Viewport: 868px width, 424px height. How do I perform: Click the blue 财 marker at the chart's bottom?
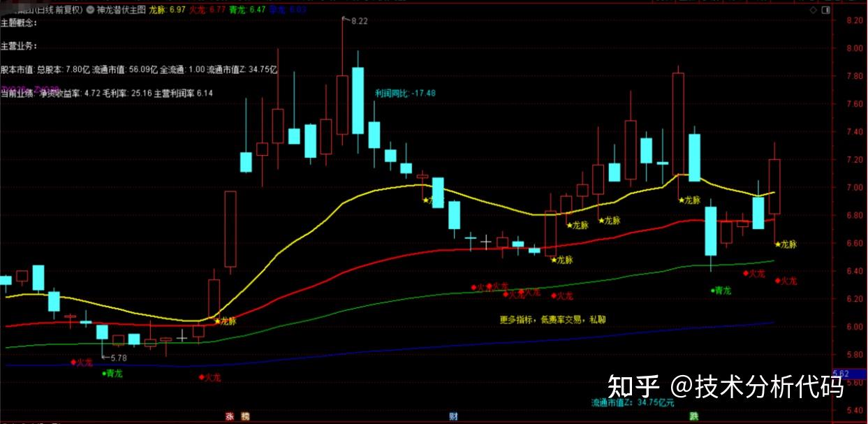454,416
